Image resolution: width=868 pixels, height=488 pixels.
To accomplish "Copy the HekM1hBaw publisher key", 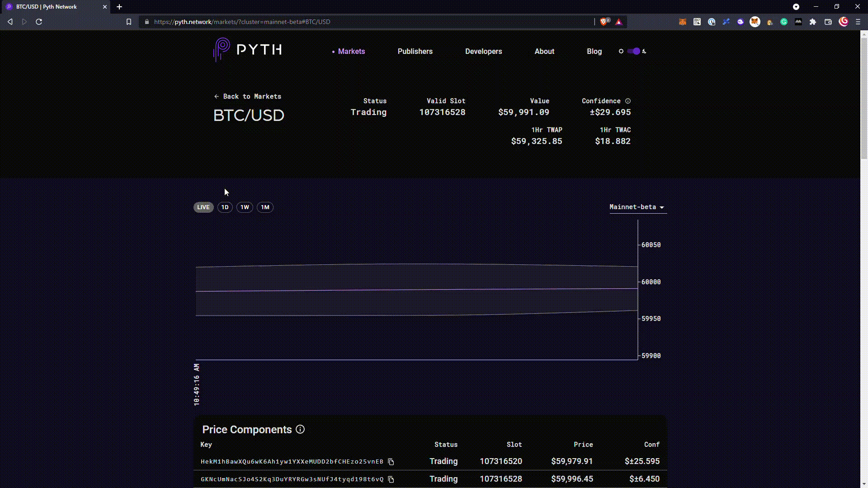I will point(391,462).
